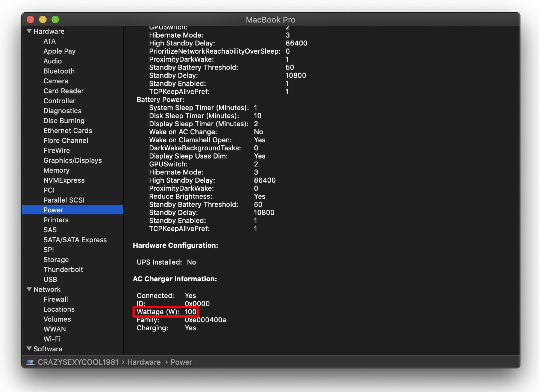Click the Hardware section label
Screen dimensions: 539x392
tap(49, 31)
